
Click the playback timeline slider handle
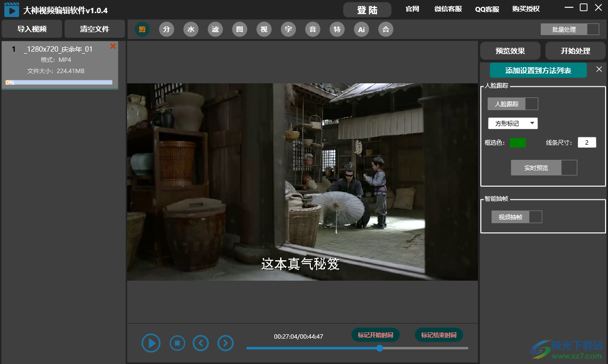(x=380, y=348)
